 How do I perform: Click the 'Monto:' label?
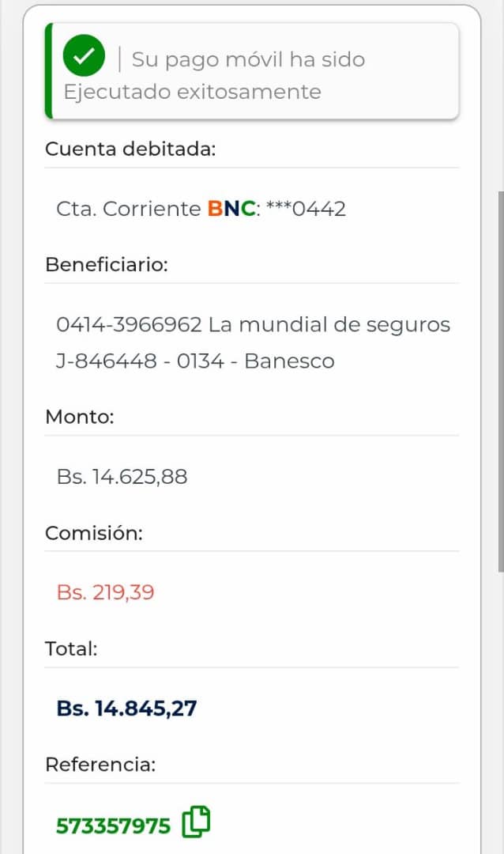(x=80, y=417)
